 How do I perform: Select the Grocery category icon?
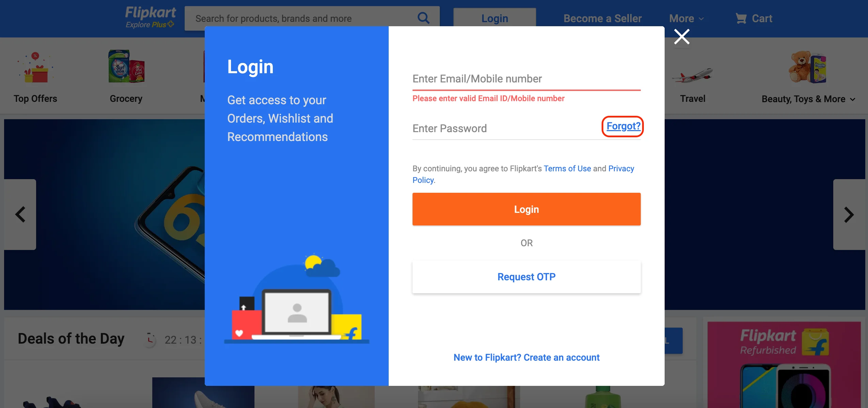pyautogui.click(x=126, y=67)
